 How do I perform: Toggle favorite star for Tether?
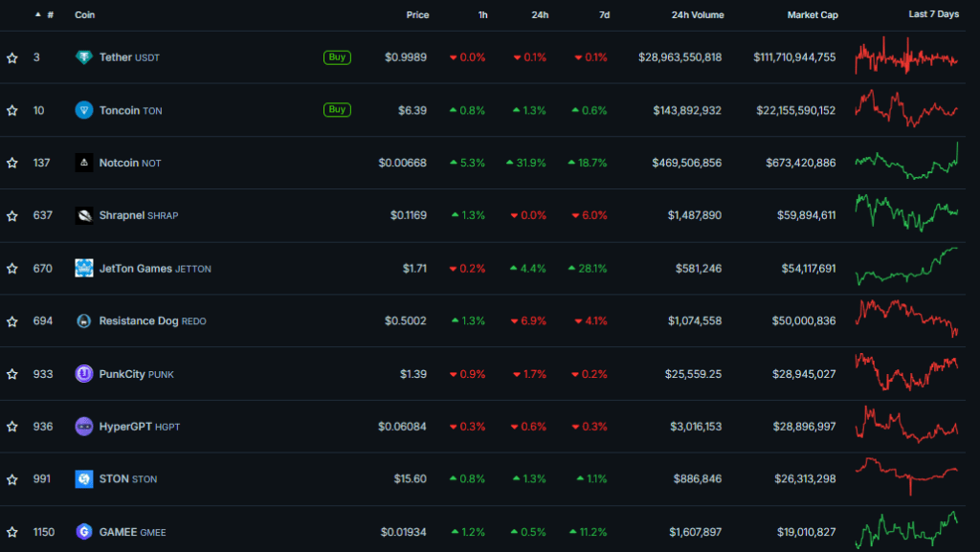click(11, 58)
